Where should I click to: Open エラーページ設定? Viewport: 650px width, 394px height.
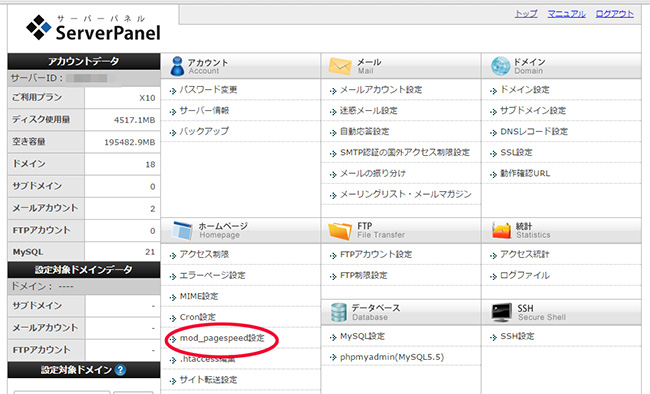[x=212, y=275]
